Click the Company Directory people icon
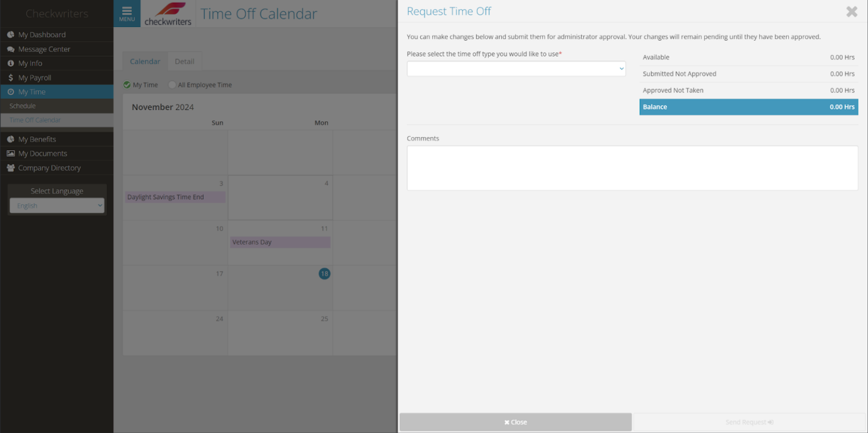868x433 pixels. click(x=10, y=168)
